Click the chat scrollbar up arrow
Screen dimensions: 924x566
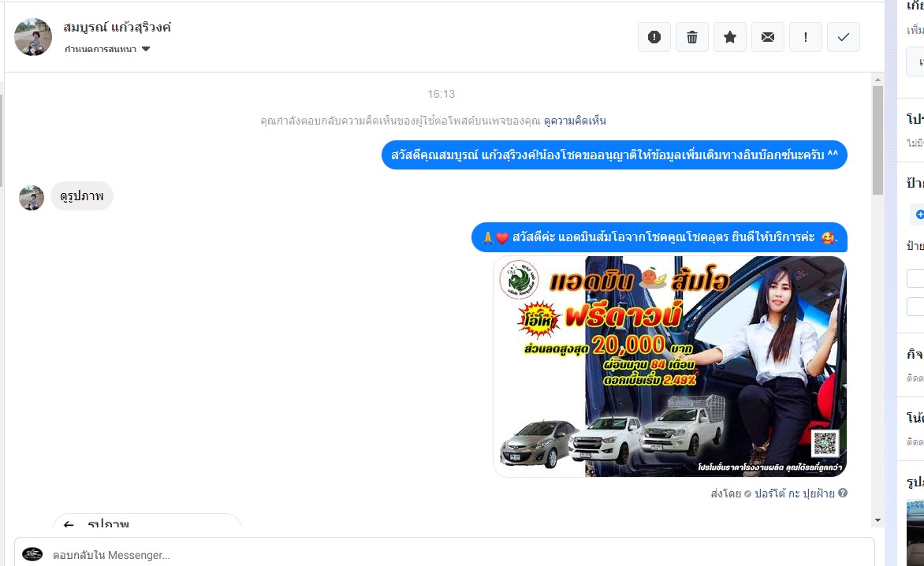pyautogui.click(x=878, y=80)
